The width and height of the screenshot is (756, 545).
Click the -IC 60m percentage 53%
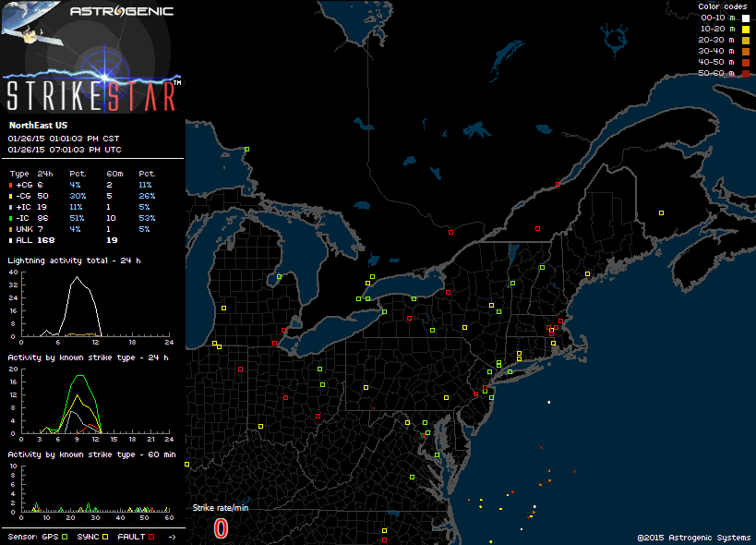(x=147, y=218)
